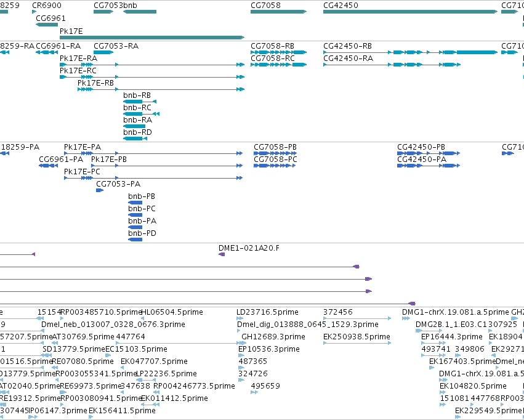Screen dimensions: 524x420
Task: Select the bnb-RD transcript label
Action: [138, 132]
